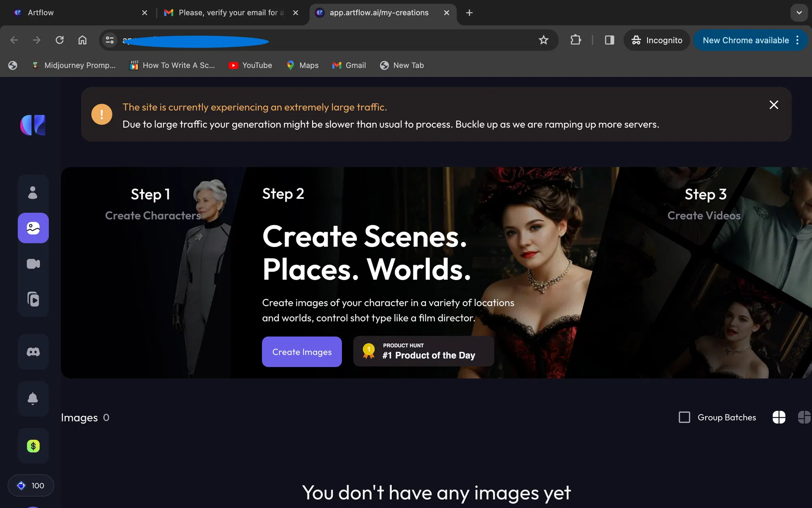Click the Artflow logo
Screen dimensions: 812x508
(x=33, y=125)
